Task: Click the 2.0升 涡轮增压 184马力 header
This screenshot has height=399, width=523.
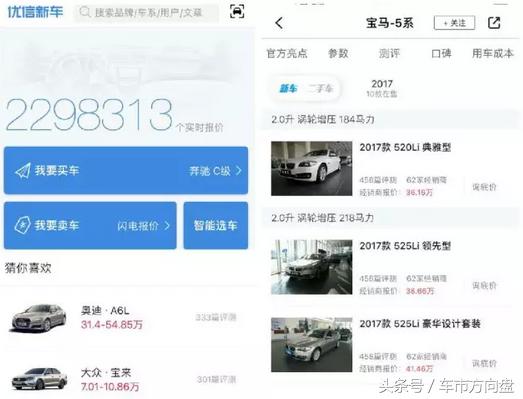Action: (x=323, y=119)
